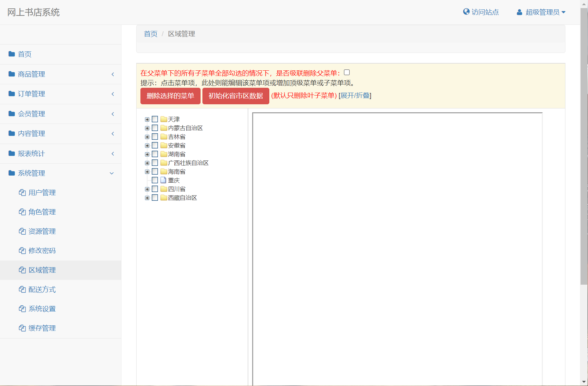Click the 重庆 document icon in tree
The image size is (588, 386).
click(x=163, y=180)
